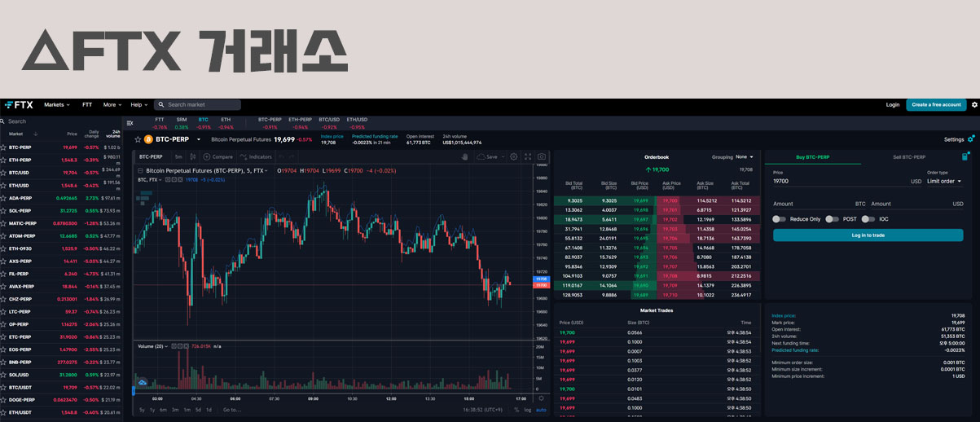Open the calculator icon in order panel
The width and height of the screenshot is (980, 422).
pyautogui.click(x=965, y=156)
